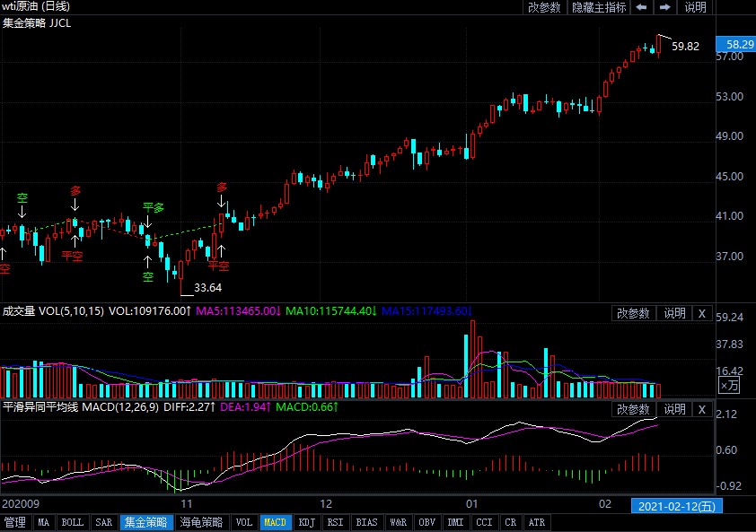Viewport: 756px width, 532px height.
Task: Click the 多 buy signal marker in November
Action: click(x=222, y=188)
